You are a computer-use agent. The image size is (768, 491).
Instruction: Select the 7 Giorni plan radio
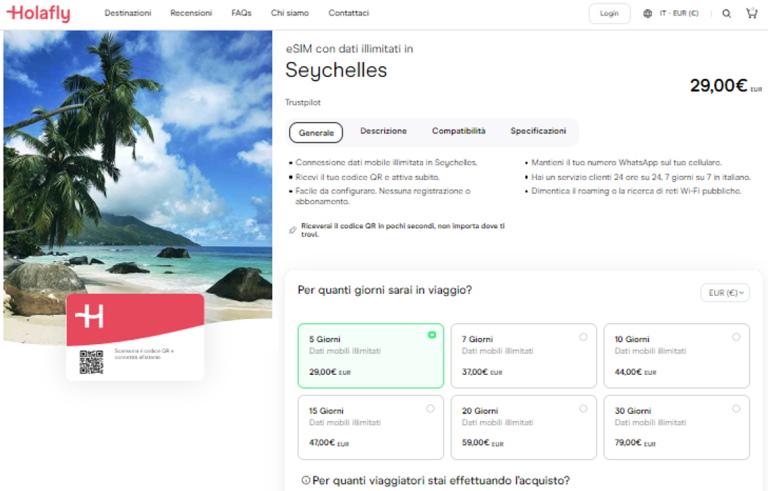click(583, 337)
